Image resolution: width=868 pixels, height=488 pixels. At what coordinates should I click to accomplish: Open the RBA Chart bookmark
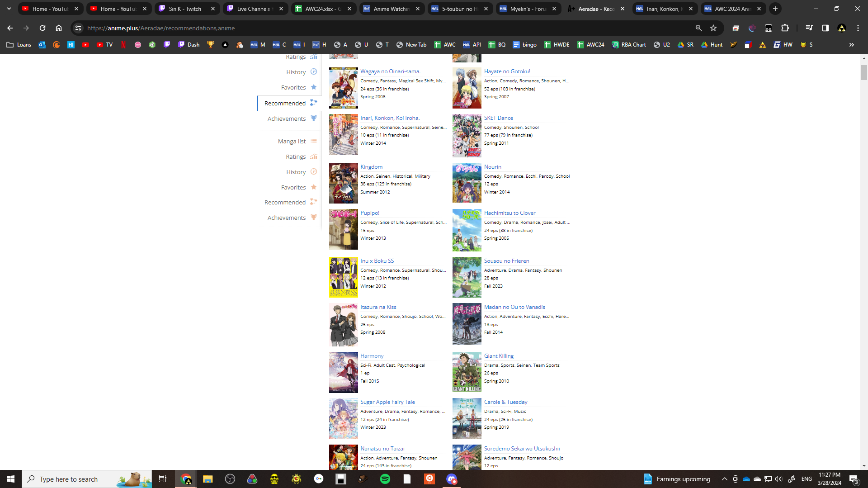(x=629, y=45)
